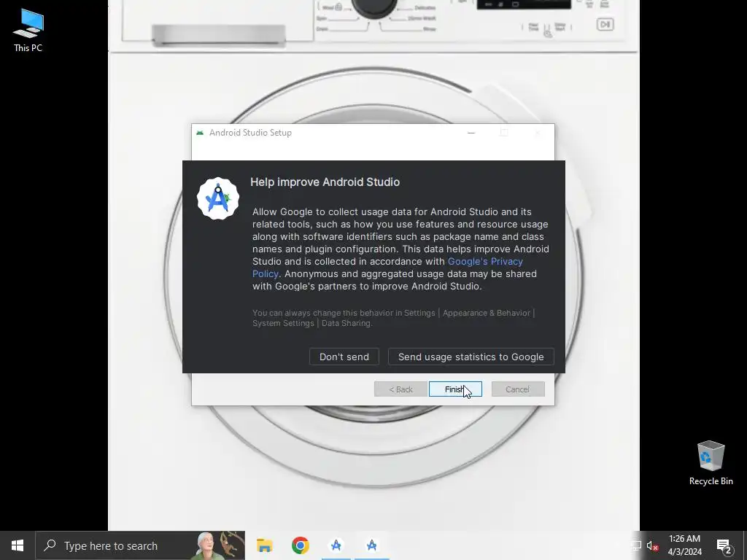
Task: Open the network status tray icon
Action: 636,546
